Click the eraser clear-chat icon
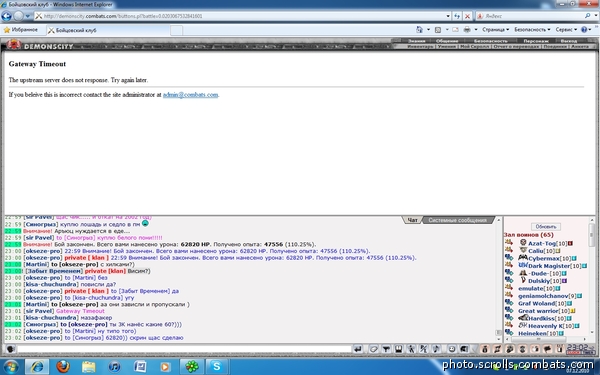This screenshot has height=375, width=600. point(374,349)
